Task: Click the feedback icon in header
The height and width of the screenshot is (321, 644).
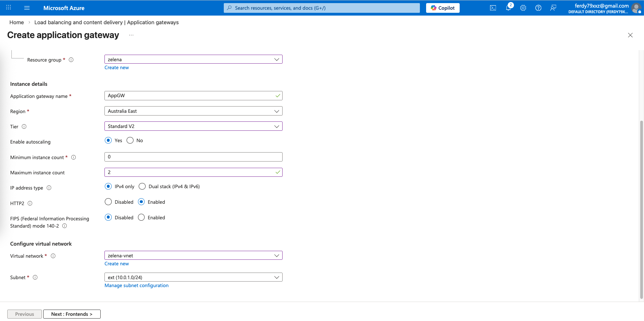Action: point(553,8)
